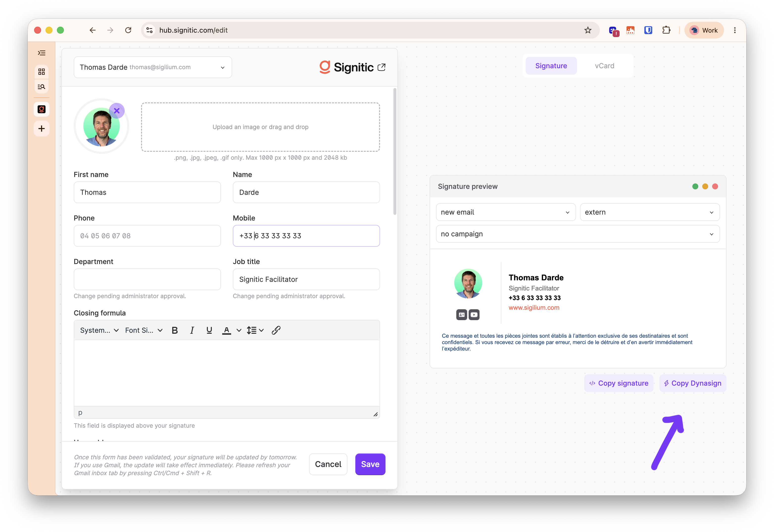
Task: Insert a link in the Closing formula
Action: point(276,330)
